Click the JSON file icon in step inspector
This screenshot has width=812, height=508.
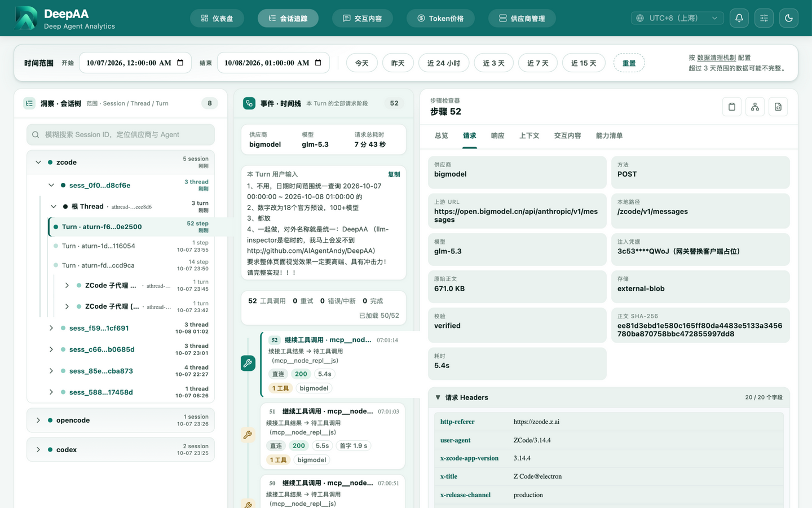click(778, 107)
